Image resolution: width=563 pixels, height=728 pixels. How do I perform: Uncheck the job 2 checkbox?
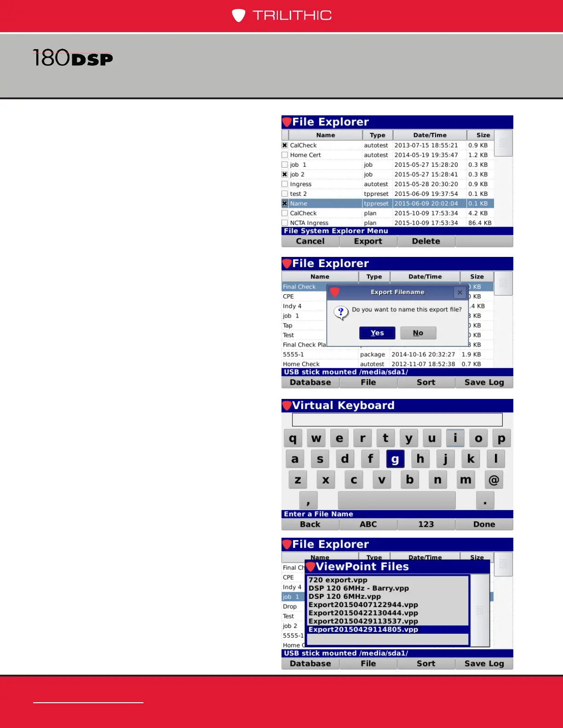[285, 174]
